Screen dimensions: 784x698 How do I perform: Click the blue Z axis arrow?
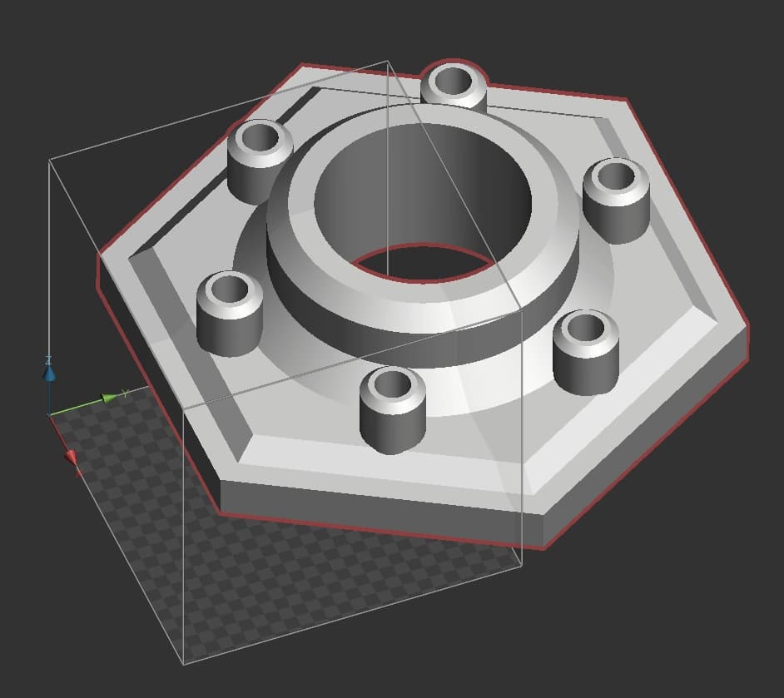click(x=49, y=371)
